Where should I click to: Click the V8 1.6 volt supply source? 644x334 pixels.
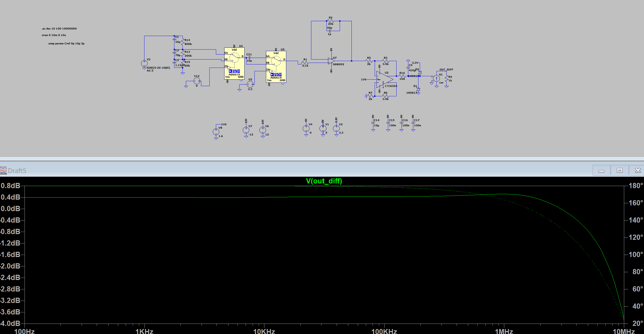pos(216,132)
